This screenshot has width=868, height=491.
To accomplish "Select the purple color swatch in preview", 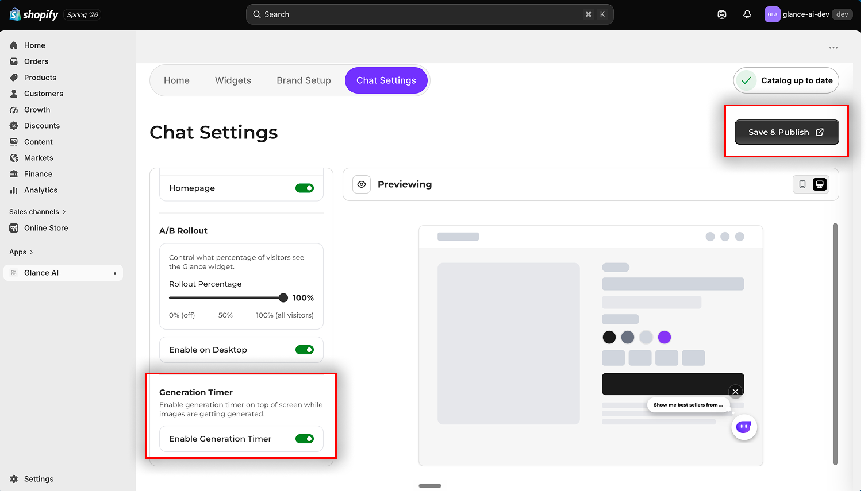I will (665, 337).
